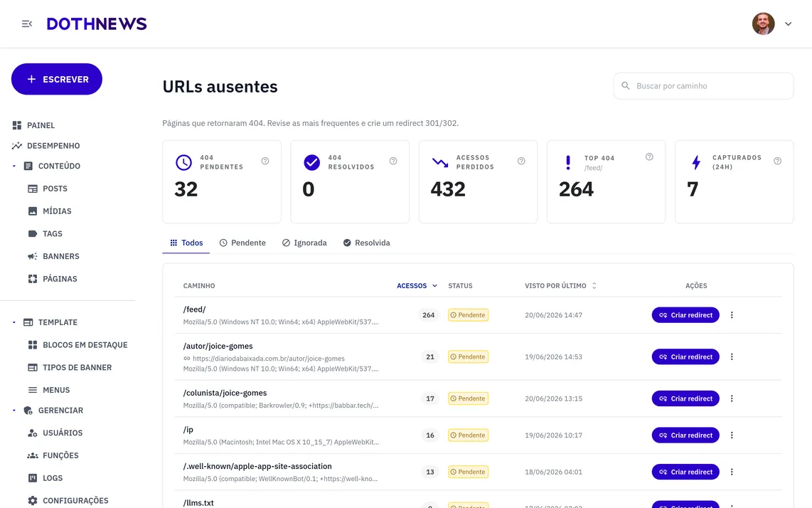The image size is (812, 508).
Task: Create redirect for /autor/joice-gomes
Action: tap(685, 356)
